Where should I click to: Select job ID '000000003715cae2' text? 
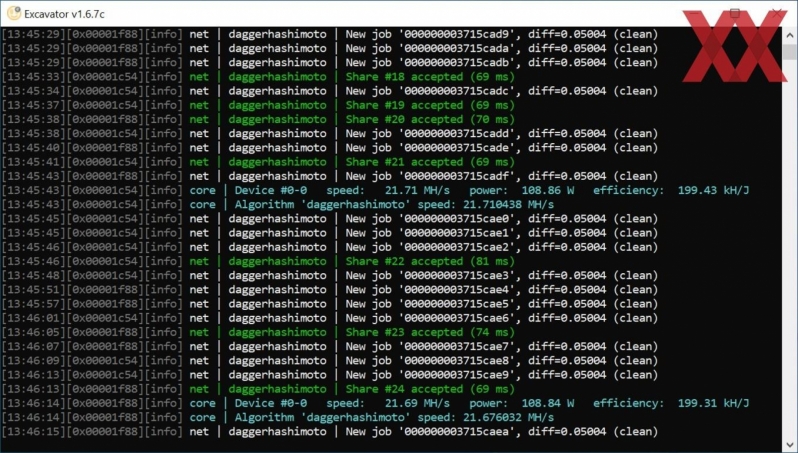pos(461,247)
